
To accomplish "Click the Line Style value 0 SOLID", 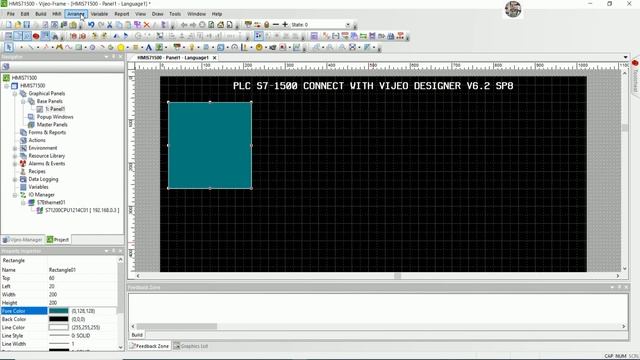I will [82, 336].
